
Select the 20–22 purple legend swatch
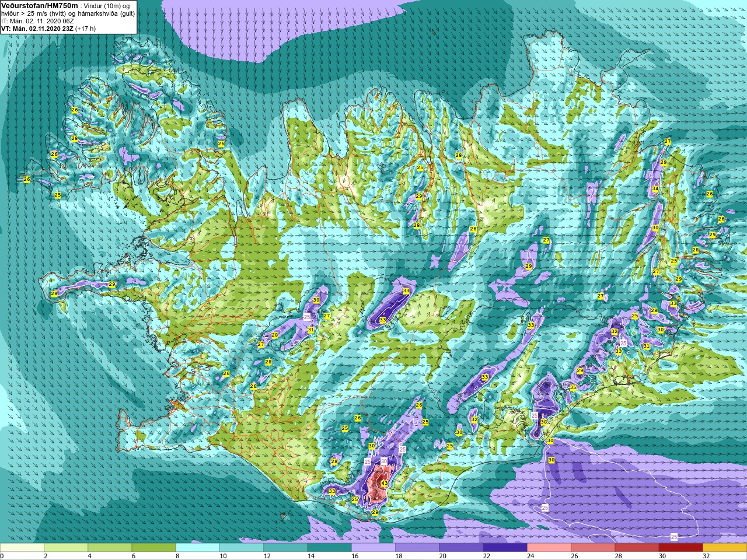[461, 548]
